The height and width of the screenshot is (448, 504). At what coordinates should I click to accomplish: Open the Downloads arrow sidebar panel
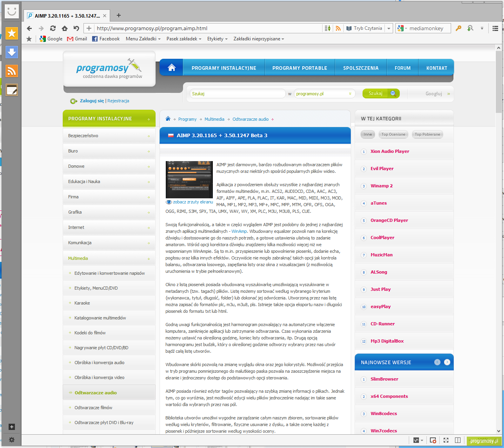click(x=12, y=52)
